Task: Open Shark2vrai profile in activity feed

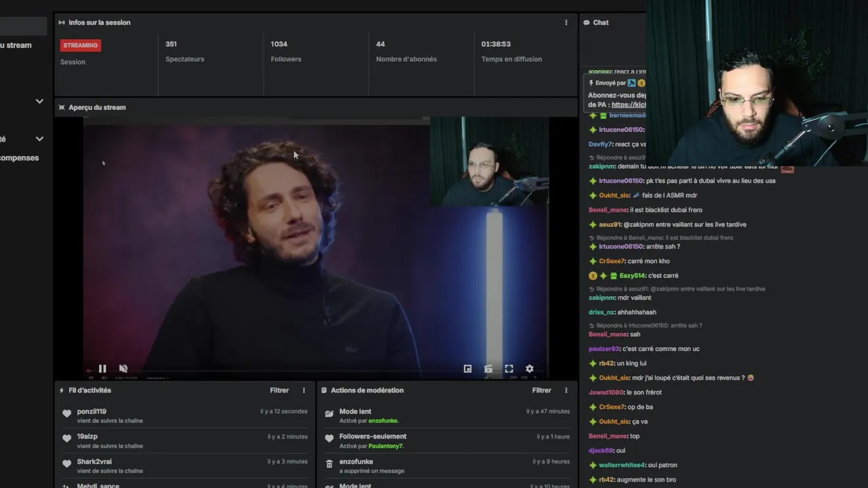Action: coord(94,462)
